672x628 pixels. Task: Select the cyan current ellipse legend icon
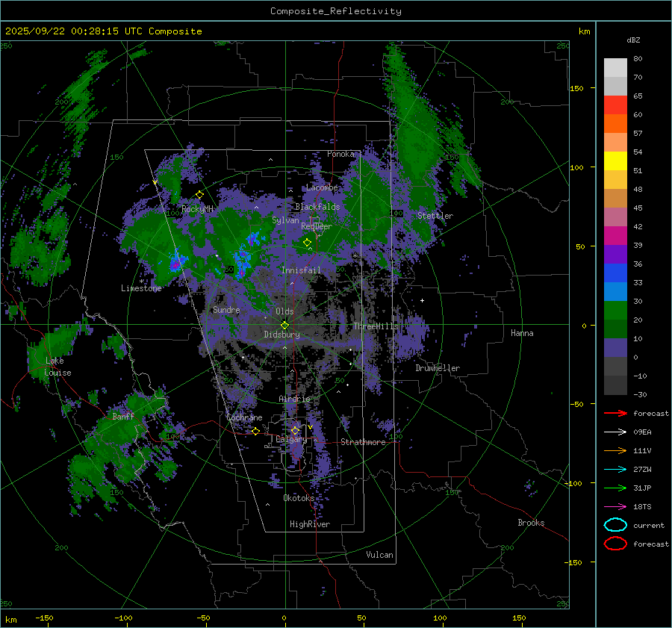pos(615,525)
